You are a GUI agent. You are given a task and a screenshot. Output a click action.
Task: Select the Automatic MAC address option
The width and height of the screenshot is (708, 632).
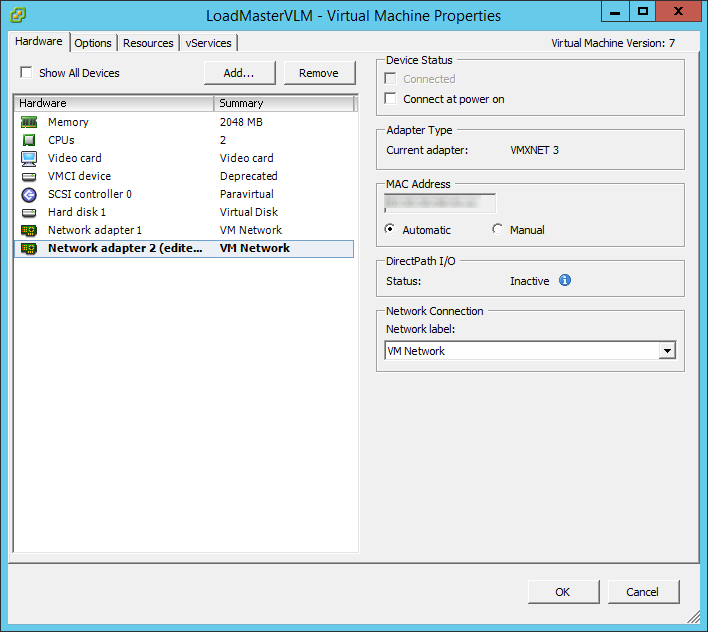[x=389, y=229]
